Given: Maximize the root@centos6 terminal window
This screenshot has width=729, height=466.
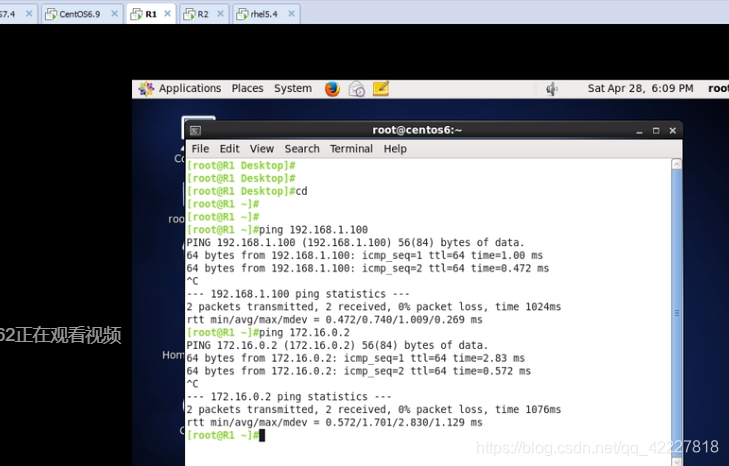Looking at the screenshot, I should [x=656, y=131].
